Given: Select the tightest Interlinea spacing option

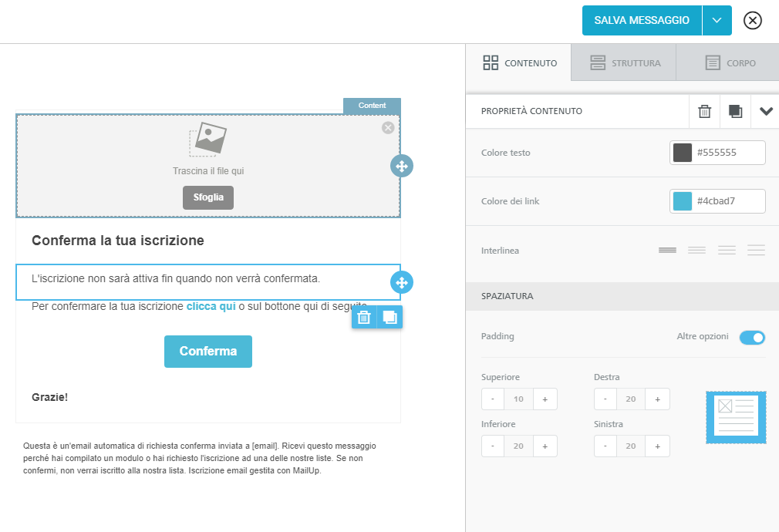Looking at the screenshot, I should [x=667, y=250].
